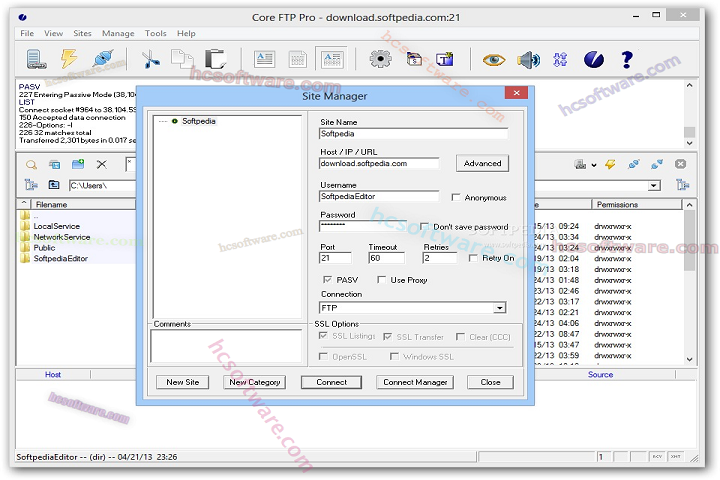Open the File menu

point(27,34)
